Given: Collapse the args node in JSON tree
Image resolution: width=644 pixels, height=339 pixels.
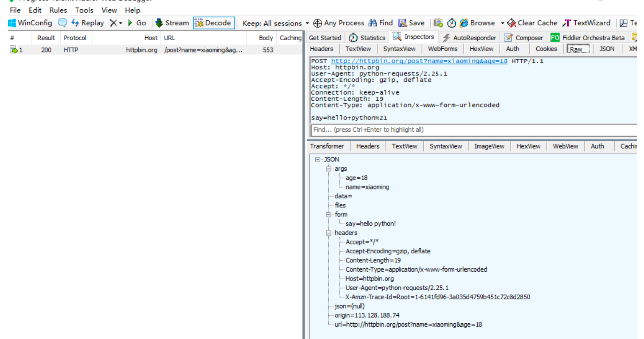Looking at the screenshot, I should 328,169.
